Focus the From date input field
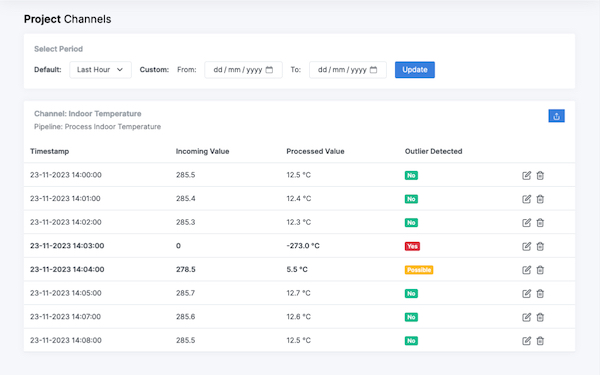 [x=243, y=70]
